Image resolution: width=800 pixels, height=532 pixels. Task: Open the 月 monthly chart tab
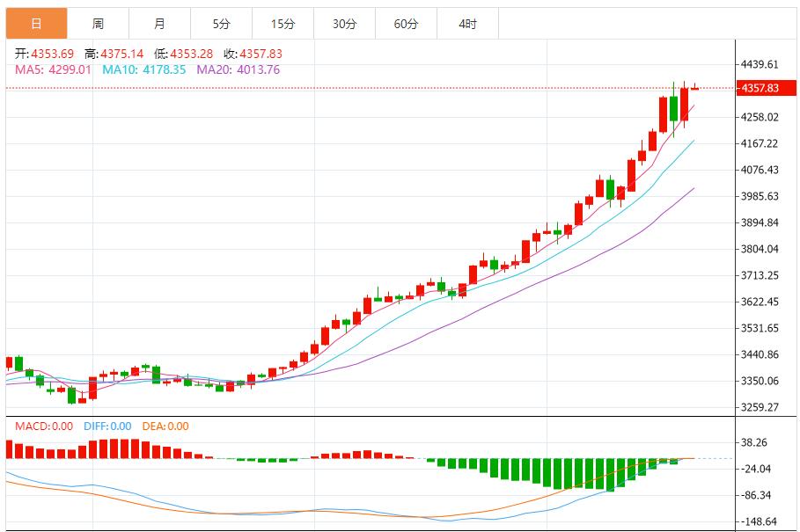coord(159,24)
